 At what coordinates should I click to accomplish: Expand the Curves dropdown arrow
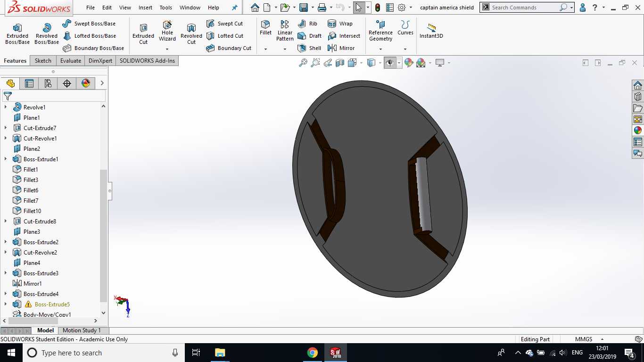[x=405, y=49]
